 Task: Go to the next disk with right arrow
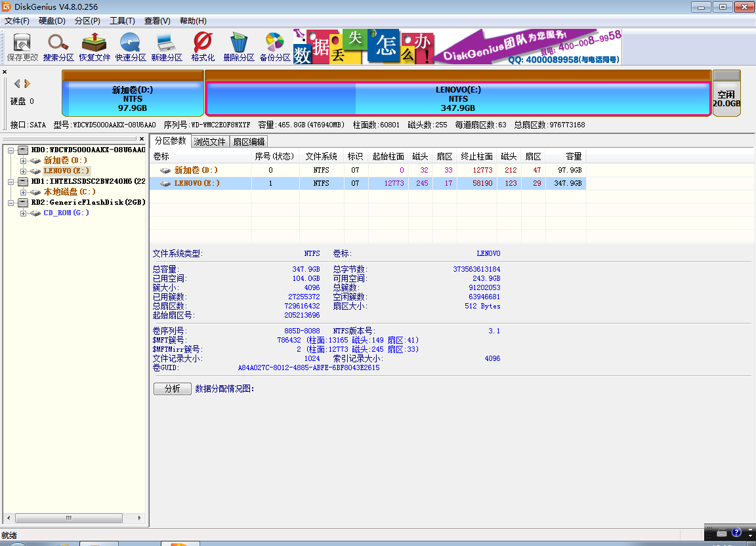pyautogui.click(x=27, y=83)
